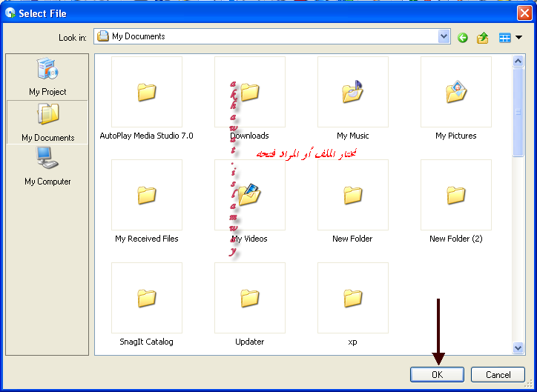Go to My Documents shortcut in sidebar

(47, 122)
